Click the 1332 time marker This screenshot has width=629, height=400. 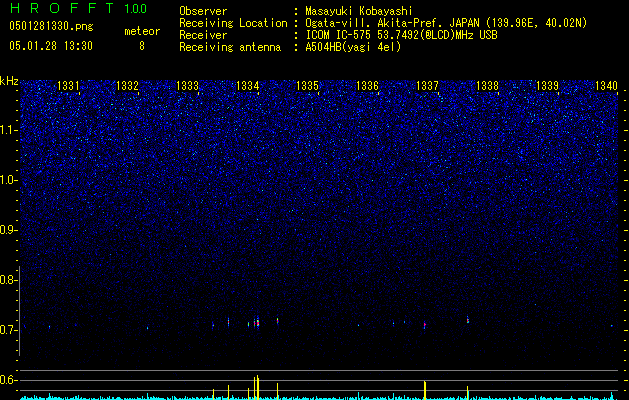coord(127,85)
